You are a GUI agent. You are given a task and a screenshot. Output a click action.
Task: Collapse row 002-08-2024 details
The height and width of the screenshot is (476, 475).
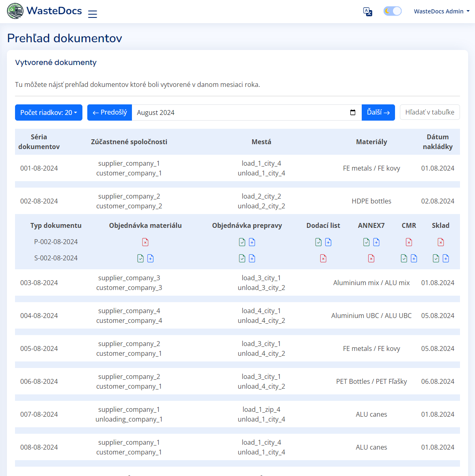(x=237, y=201)
